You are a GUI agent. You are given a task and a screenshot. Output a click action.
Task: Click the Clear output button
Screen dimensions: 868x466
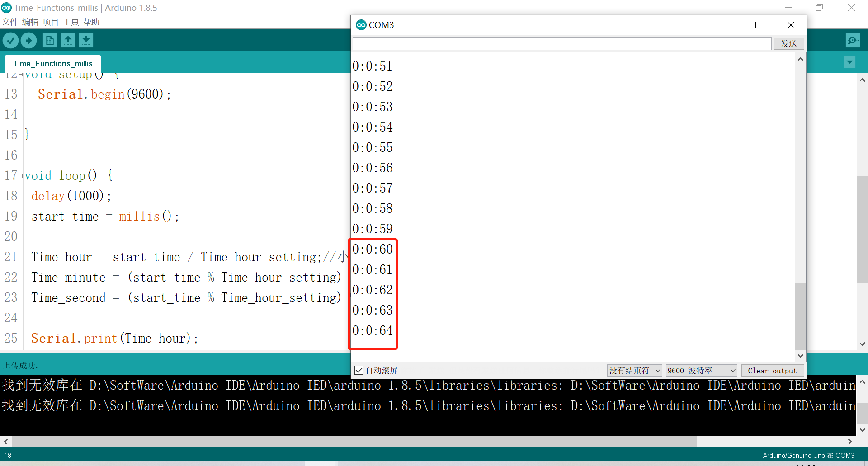pyautogui.click(x=772, y=370)
